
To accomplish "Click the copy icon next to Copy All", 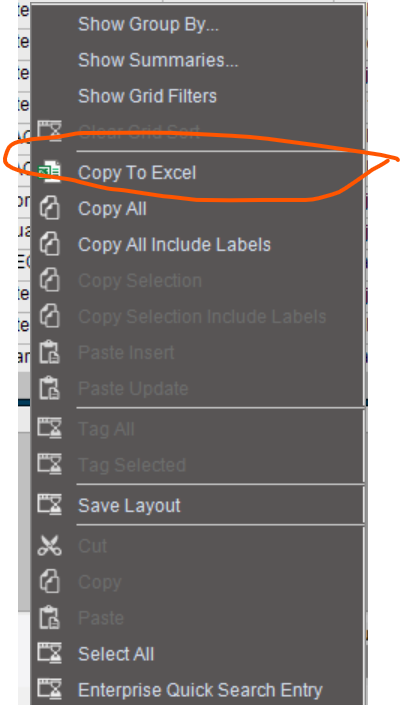I will click(x=49, y=209).
